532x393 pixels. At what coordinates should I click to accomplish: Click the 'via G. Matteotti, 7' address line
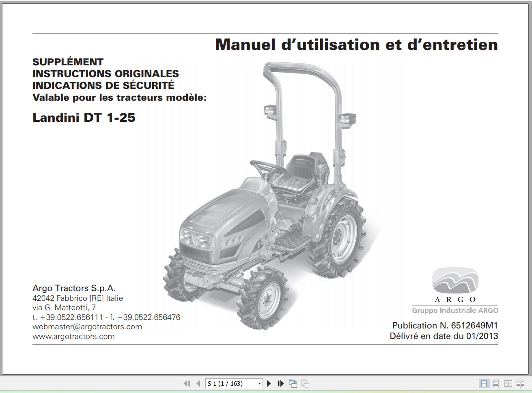click(64, 307)
